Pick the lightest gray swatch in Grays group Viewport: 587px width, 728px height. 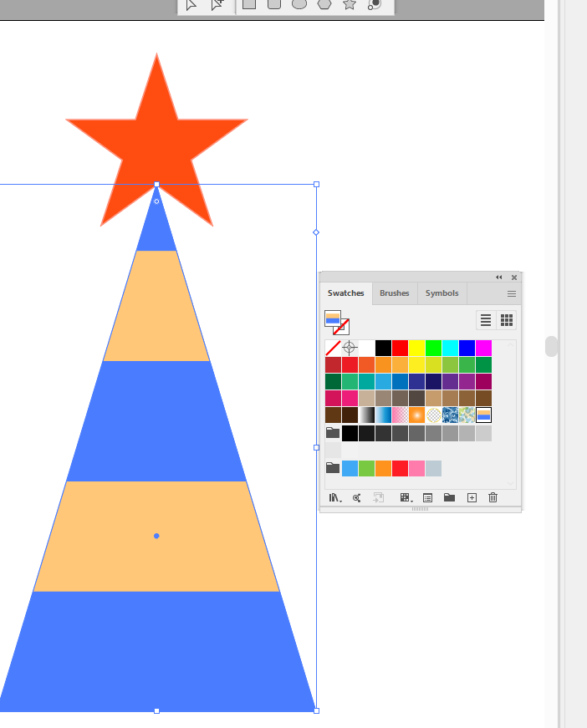(483, 433)
